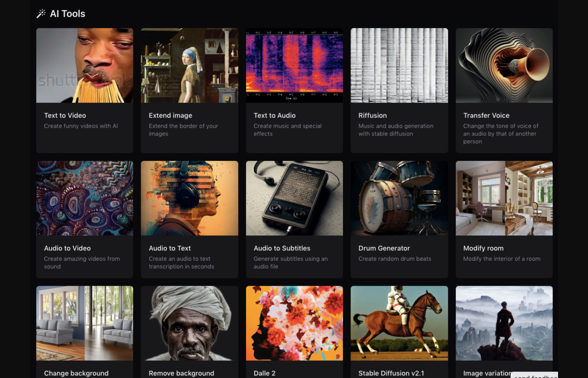Open the Change background sofa image
This screenshot has width=588, height=378.
[x=84, y=323]
